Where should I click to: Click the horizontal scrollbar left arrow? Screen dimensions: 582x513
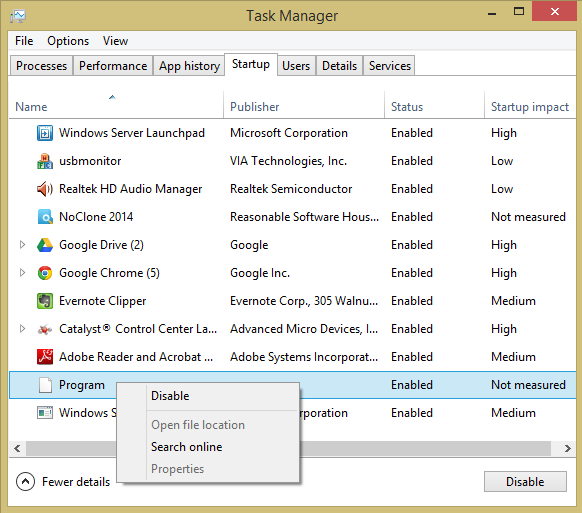17,448
